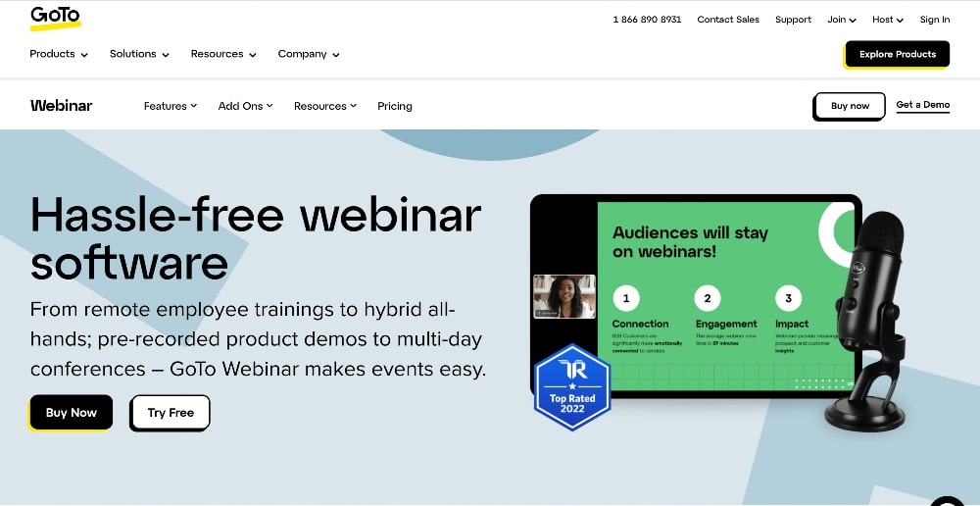Click the presenter video thumbnail

point(564,296)
